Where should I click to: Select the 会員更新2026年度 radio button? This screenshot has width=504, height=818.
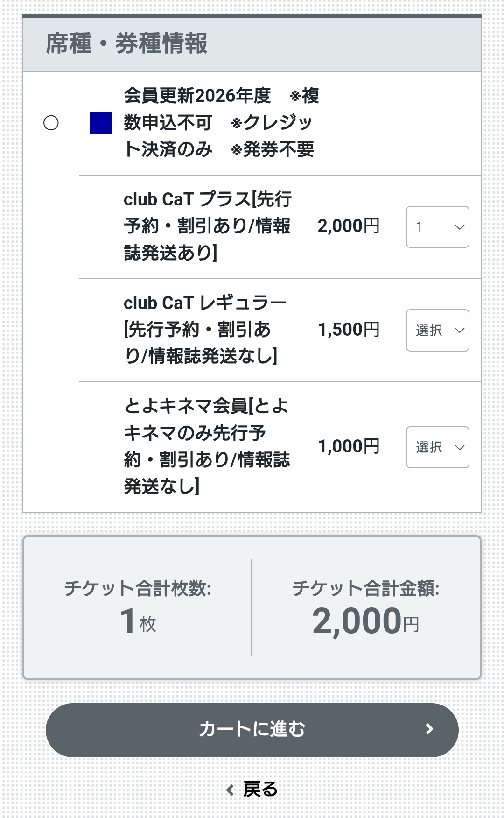(x=51, y=123)
